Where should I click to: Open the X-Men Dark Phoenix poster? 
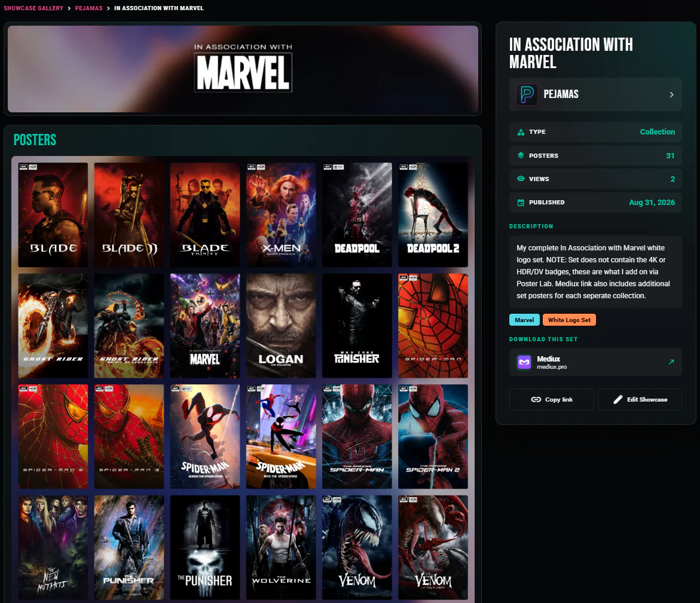tap(281, 215)
